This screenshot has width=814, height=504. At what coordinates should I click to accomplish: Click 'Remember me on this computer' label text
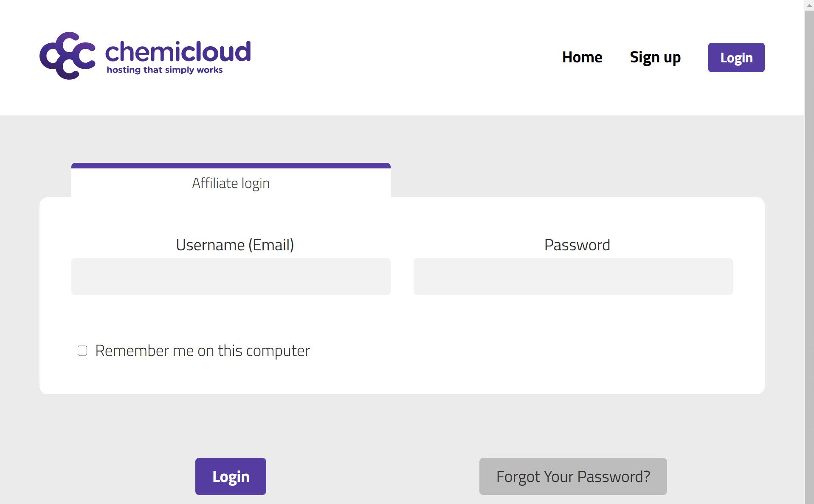click(202, 351)
